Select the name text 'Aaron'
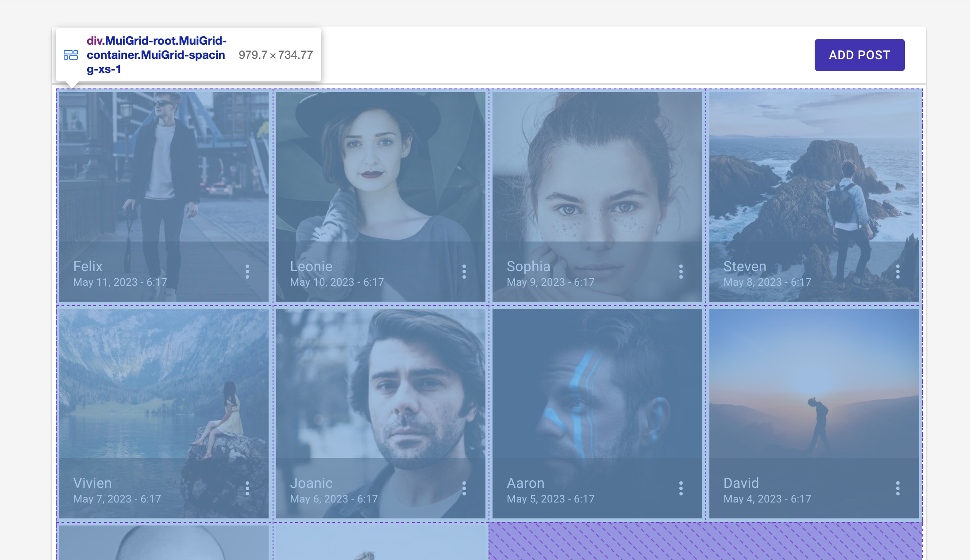This screenshot has height=560, width=970. 525,483
